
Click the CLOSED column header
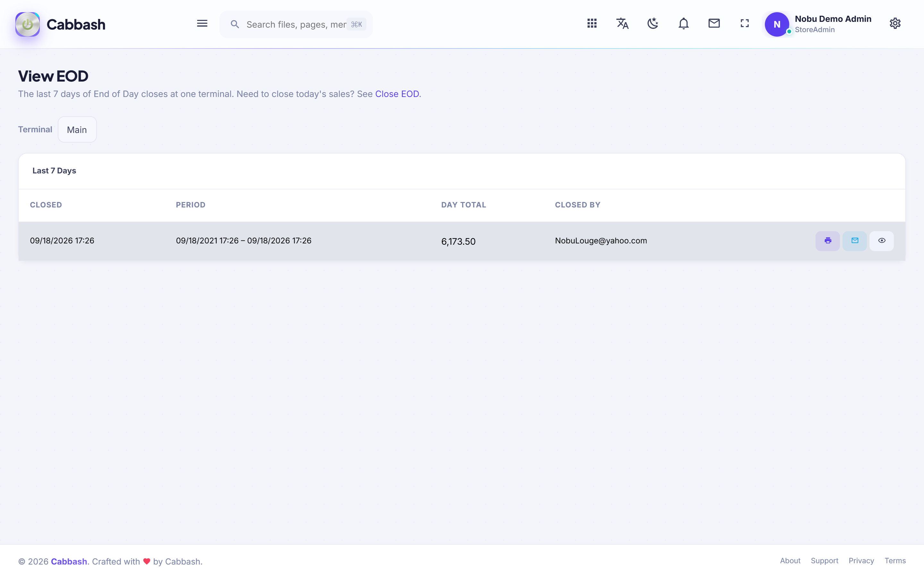pyautogui.click(x=46, y=205)
